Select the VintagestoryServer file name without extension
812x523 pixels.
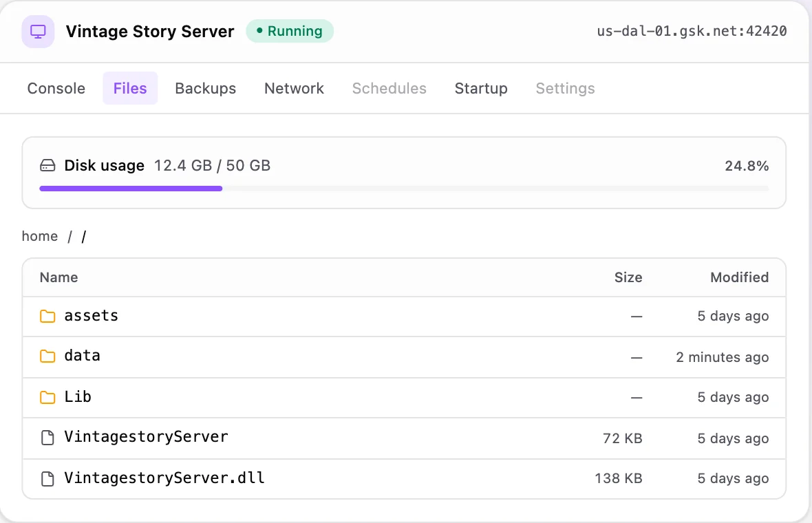click(x=146, y=436)
